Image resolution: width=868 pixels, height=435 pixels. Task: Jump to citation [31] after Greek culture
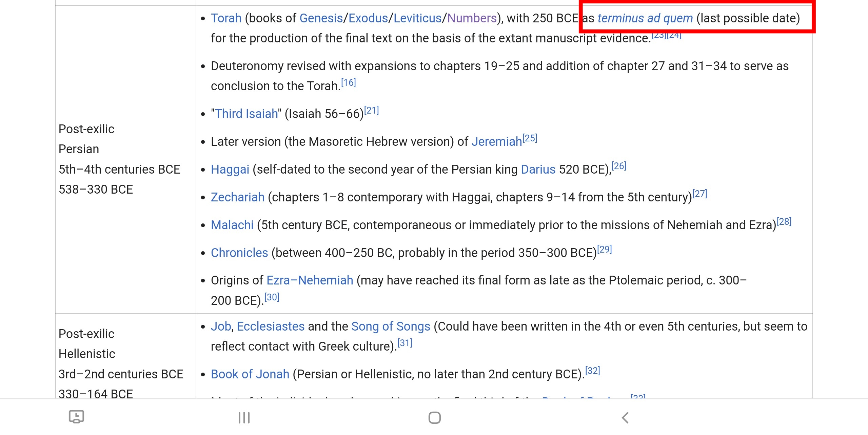[405, 343]
